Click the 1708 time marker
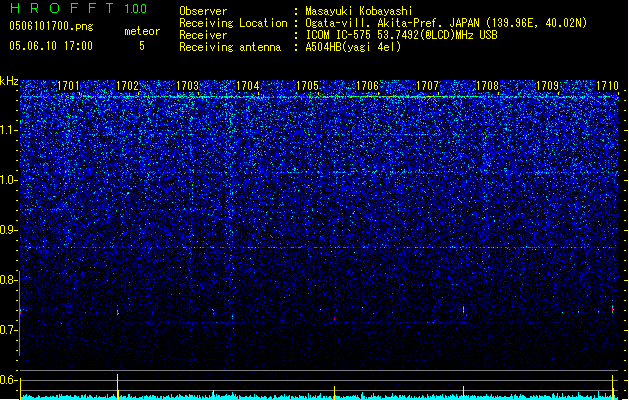 pyautogui.click(x=487, y=86)
